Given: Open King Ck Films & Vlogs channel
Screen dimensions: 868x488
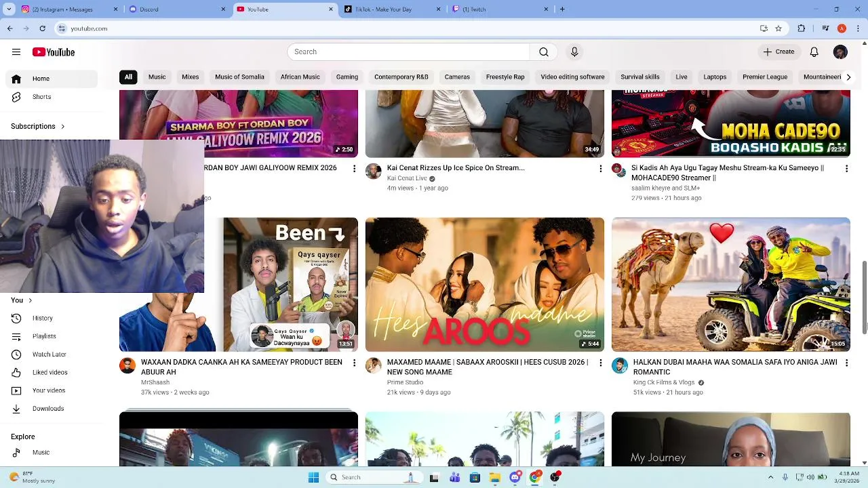Looking at the screenshot, I should (x=664, y=382).
